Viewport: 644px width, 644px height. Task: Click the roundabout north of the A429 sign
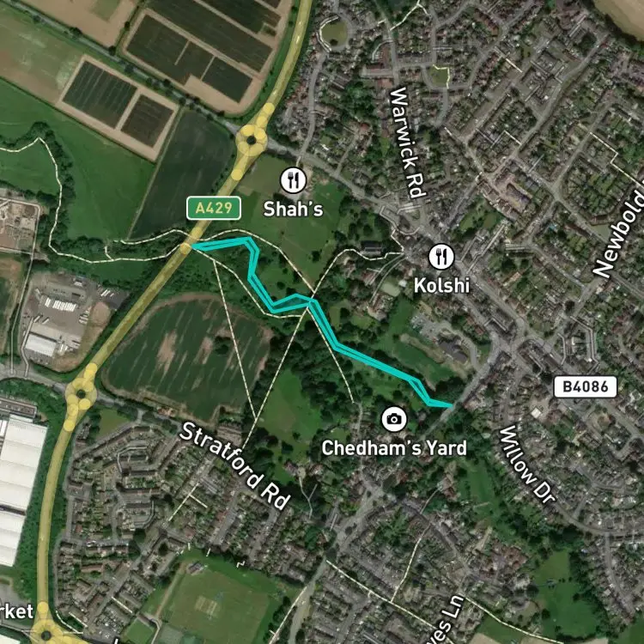[x=252, y=141]
